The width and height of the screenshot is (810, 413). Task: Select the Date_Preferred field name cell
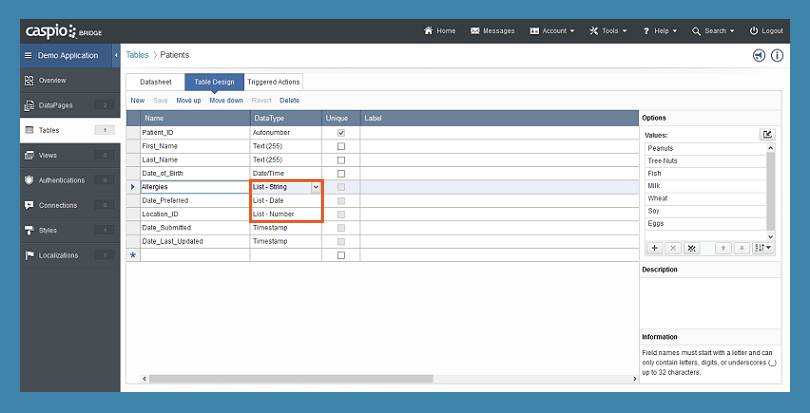(x=195, y=201)
